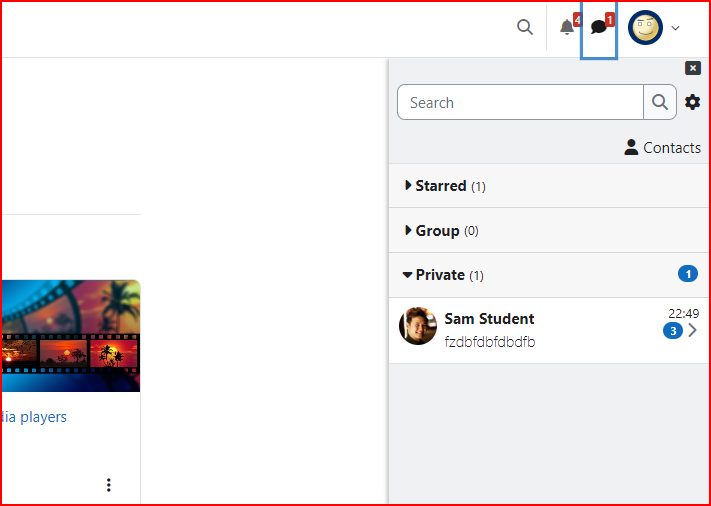The image size is (711, 506).
Task: Open the notifications bell
Action: pos(567,27)
